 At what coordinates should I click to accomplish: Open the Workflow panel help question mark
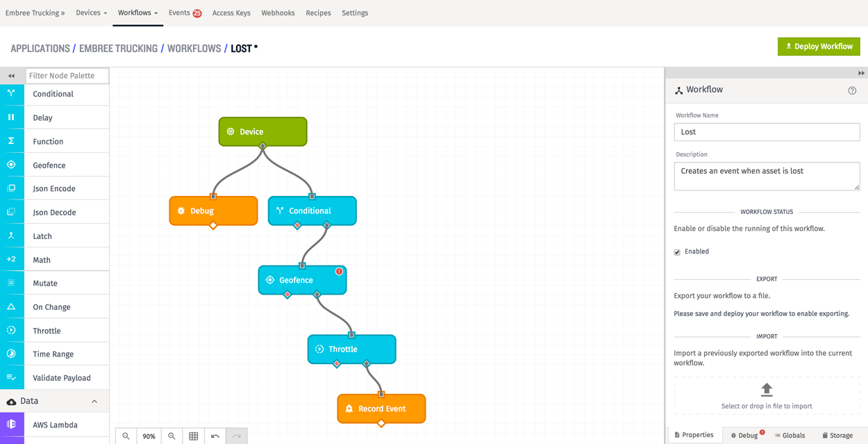click(853, 90)
